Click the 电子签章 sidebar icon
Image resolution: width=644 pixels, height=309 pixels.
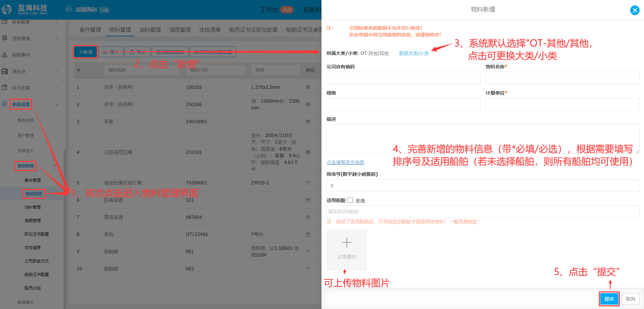(x=5, y=88)
